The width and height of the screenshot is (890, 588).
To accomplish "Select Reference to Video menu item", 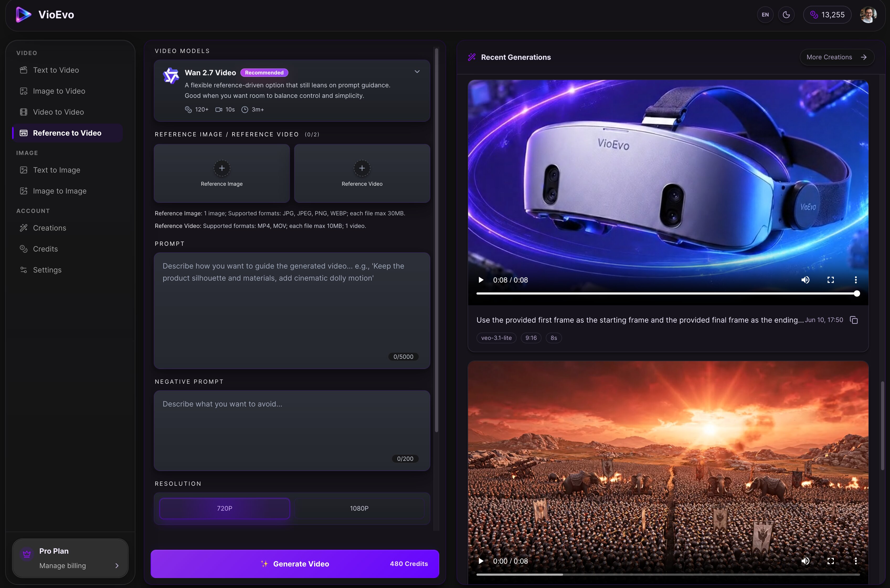I will click(x=67, y=133).
